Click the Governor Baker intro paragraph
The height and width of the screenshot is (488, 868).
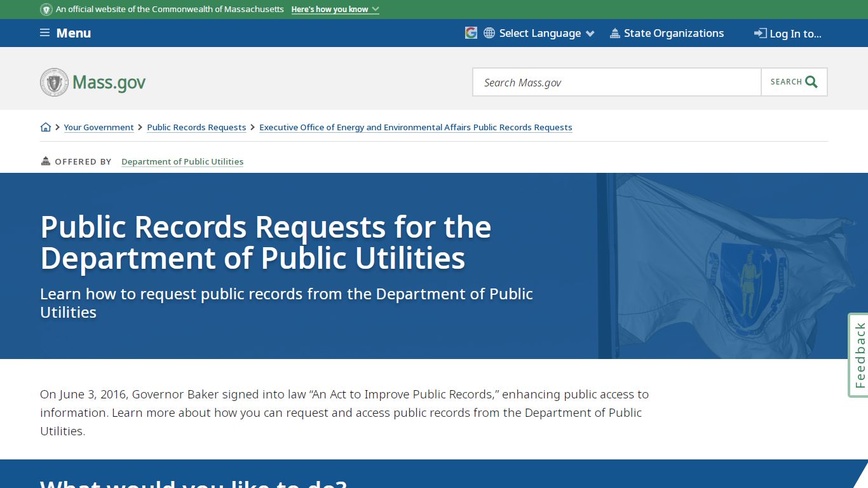point(344,412)
